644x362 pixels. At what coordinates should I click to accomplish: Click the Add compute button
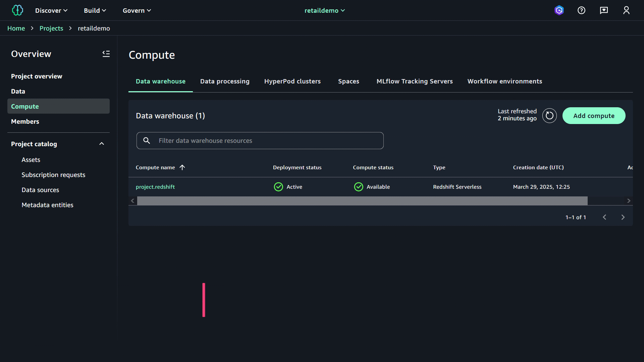coord(594,116)
